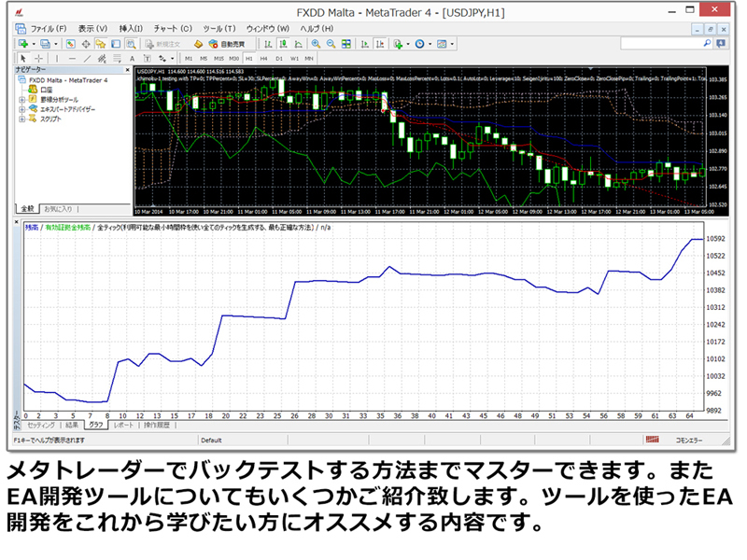Select the H4 timeframe button

point(263,59)
